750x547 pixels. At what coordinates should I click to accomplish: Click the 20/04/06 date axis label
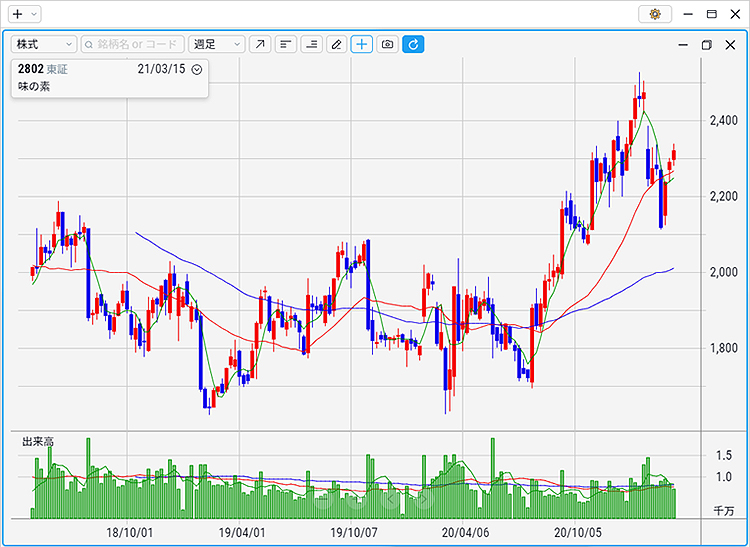click(465, 532)
